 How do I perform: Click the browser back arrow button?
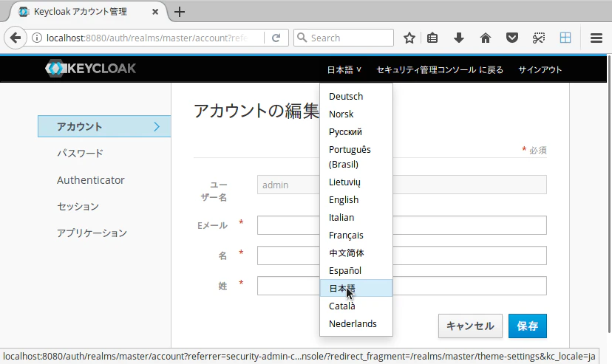pyautogui.click(x=16, y=38)
